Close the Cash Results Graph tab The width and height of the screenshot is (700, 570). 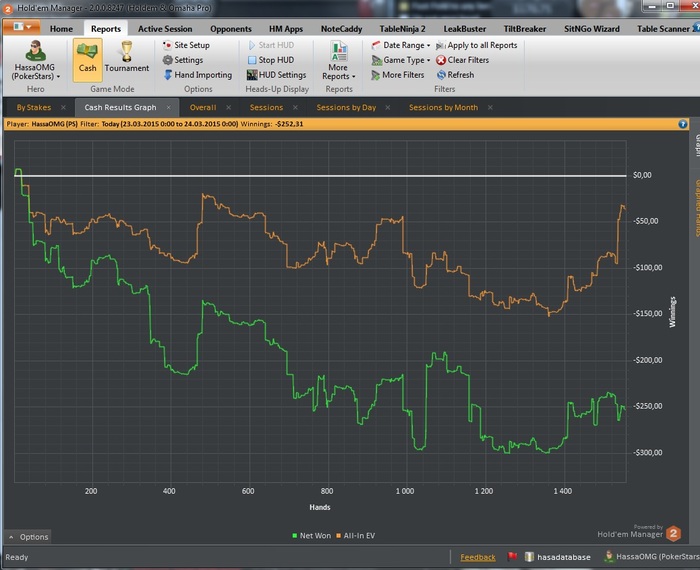(x=169, y=108)
